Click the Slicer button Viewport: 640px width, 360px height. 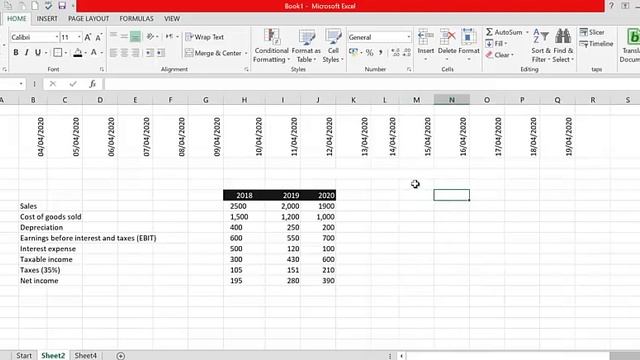592,32
